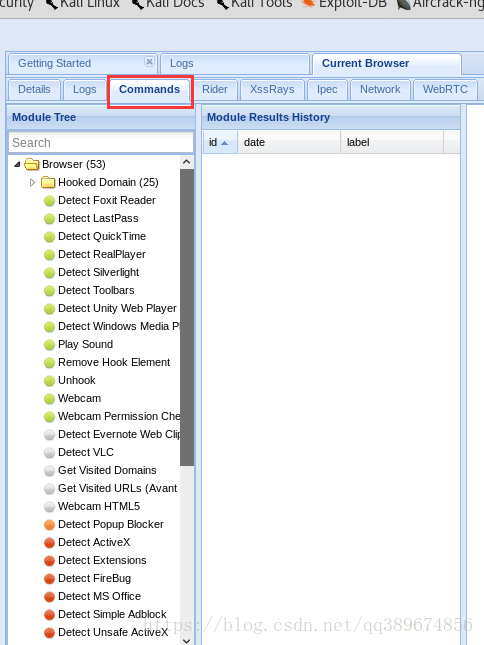484x645 pixels.
Task: Open the Network tab
Action: click(x=380, y=89)
